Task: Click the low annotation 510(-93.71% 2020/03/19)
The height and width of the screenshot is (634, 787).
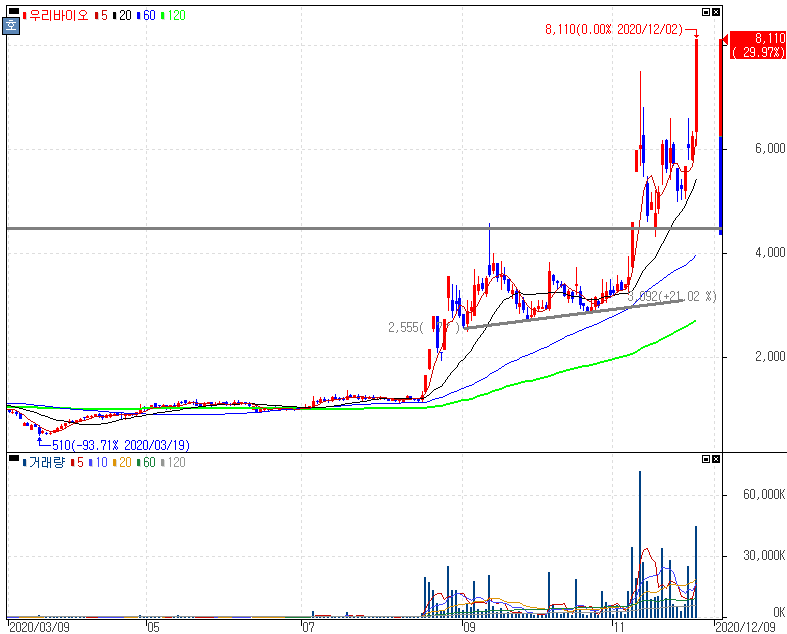Action: pos(121,445)
